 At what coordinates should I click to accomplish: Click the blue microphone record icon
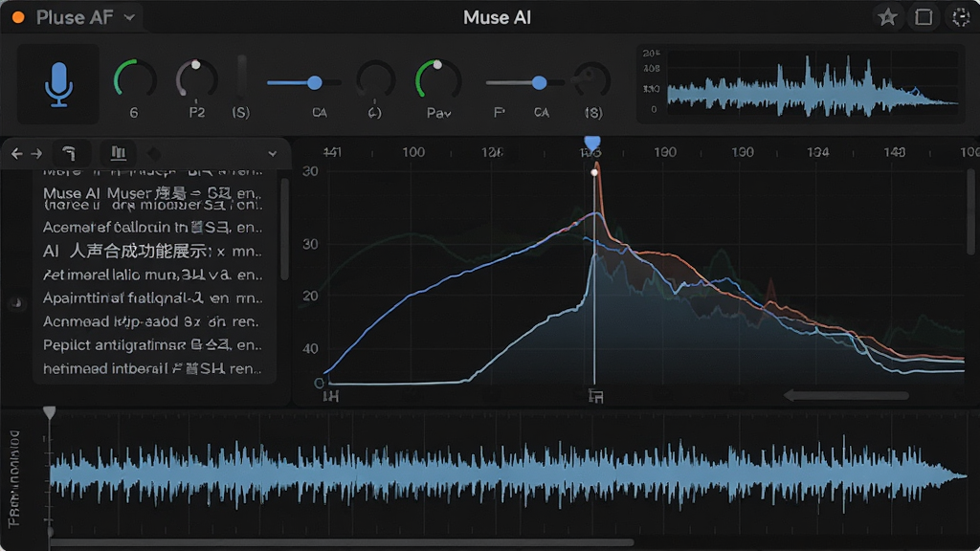[58, 84]
